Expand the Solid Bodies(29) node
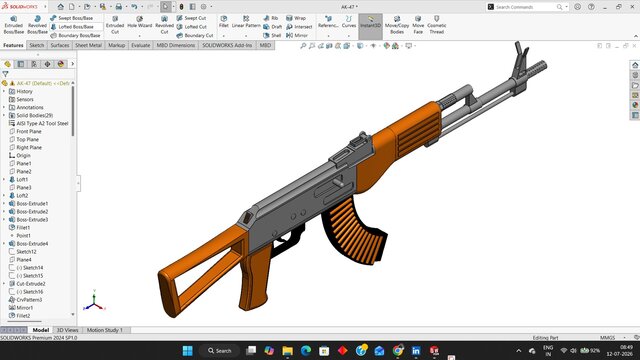 [x=4, y=116]
